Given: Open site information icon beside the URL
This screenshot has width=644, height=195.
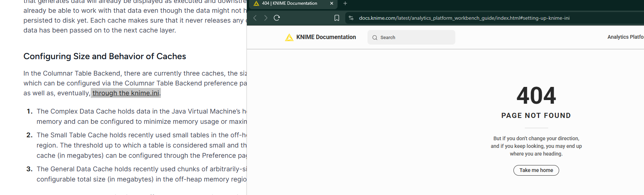Looking at the screenshot, I should (x=351, y=18).
